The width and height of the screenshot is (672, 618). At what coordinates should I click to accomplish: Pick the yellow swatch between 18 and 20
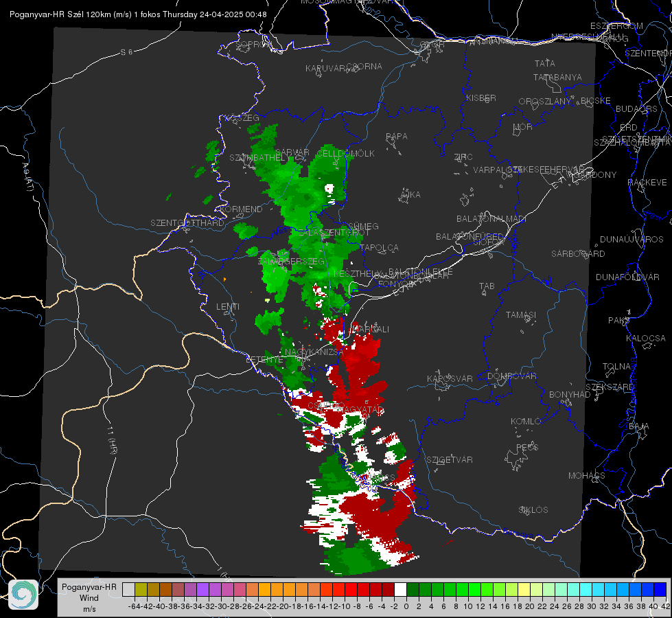point(524,589)
